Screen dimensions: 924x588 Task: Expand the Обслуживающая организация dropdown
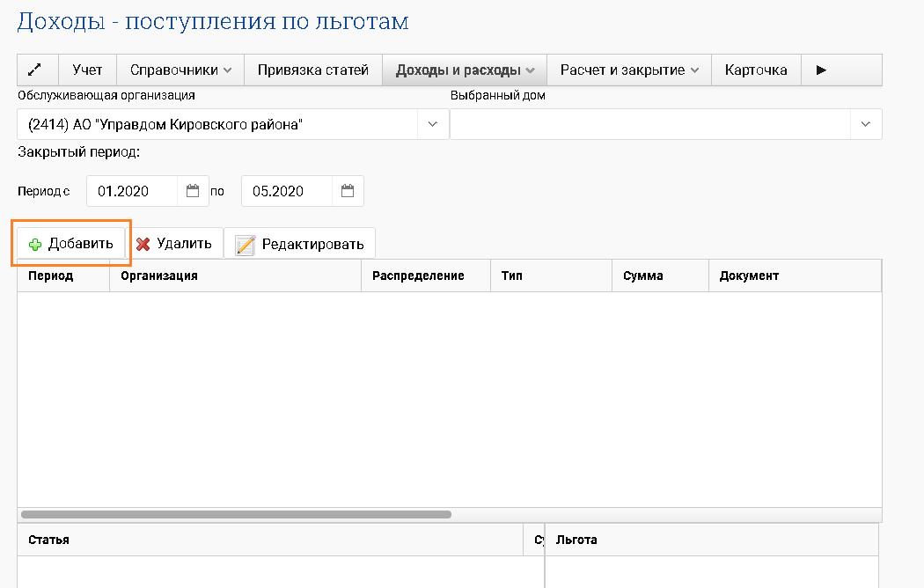tap(432, 124)
